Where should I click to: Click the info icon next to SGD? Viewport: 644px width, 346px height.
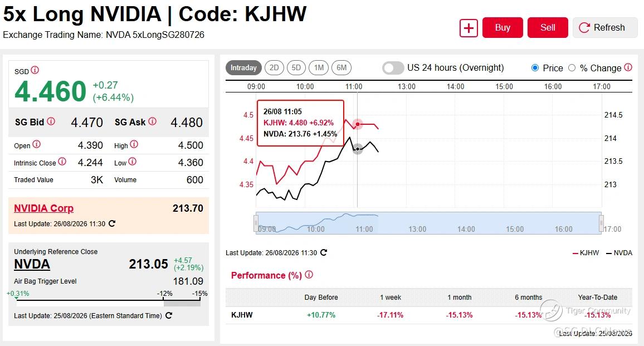click(x=35, y=70)
